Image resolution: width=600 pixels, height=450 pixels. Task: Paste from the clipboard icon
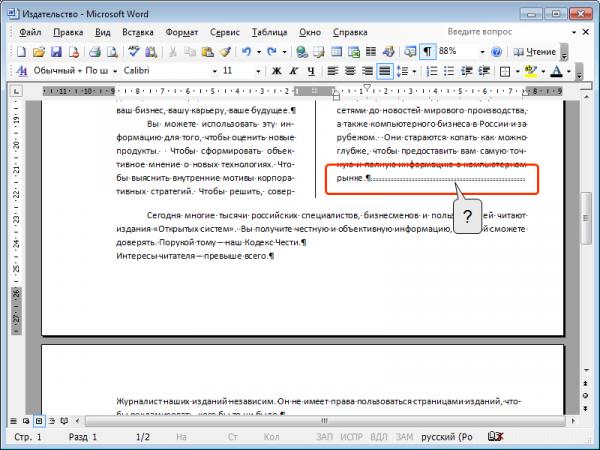point(207,52)
